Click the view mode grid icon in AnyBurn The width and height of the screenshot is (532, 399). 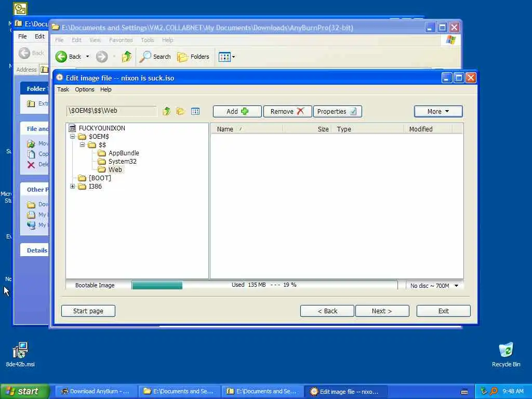[195, 111]
